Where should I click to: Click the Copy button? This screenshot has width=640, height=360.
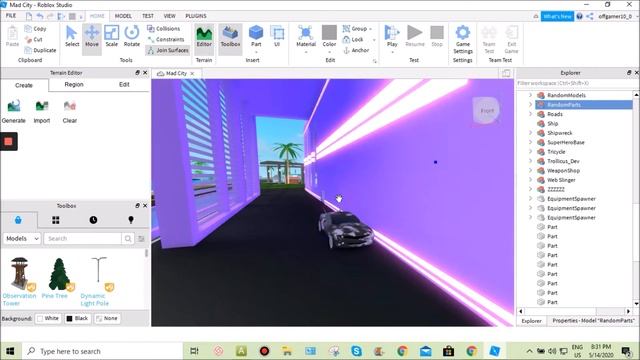pos(36,29)
